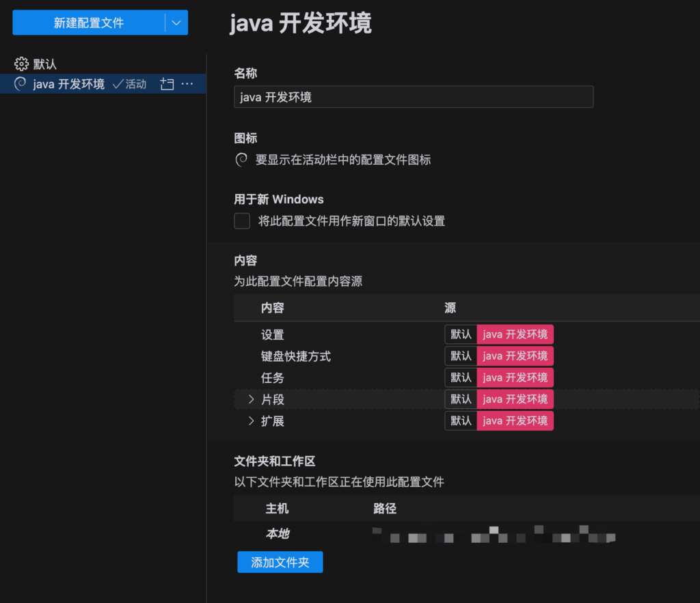This screenshot has height=603, width=700.
Task: Choose the profile icon under 图标
Action: (x=241, y=160)
